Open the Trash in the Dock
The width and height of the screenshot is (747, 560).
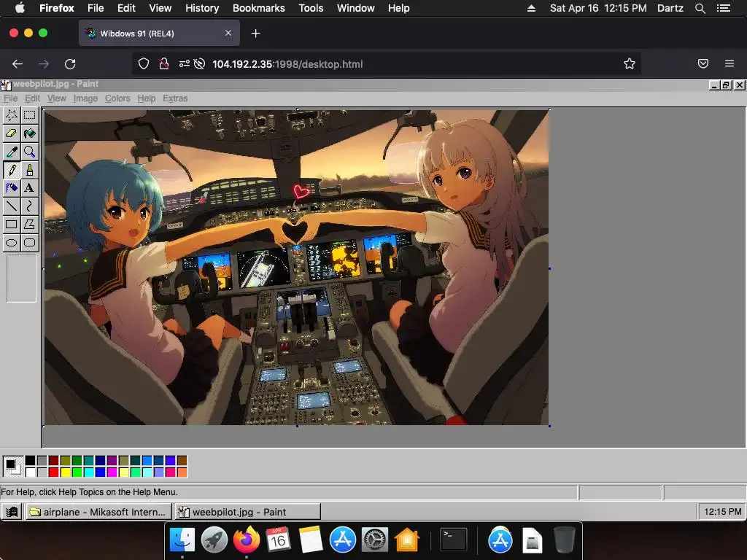tap(565, 540)
